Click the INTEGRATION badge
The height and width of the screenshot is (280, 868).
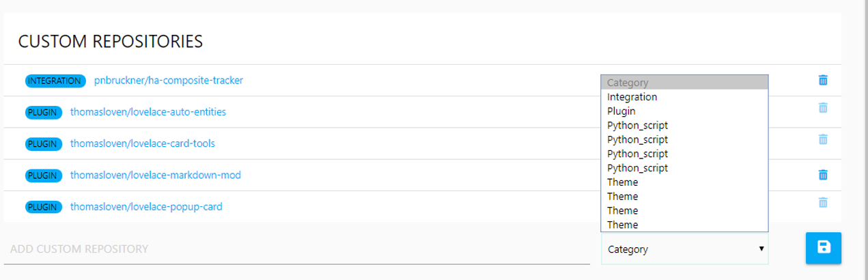[x=55, y=81]
